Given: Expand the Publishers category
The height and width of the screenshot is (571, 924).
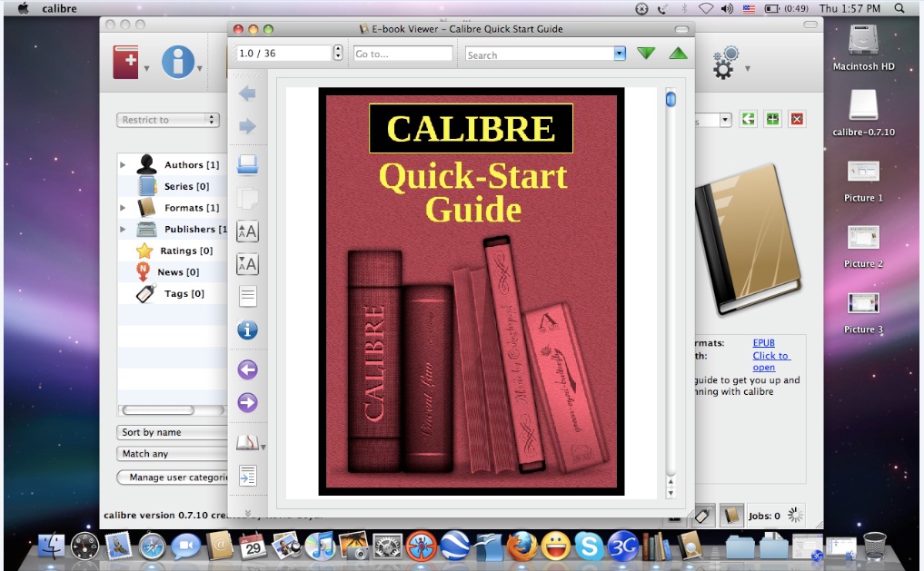Looking at the screenshot, I should pos(123,229).
